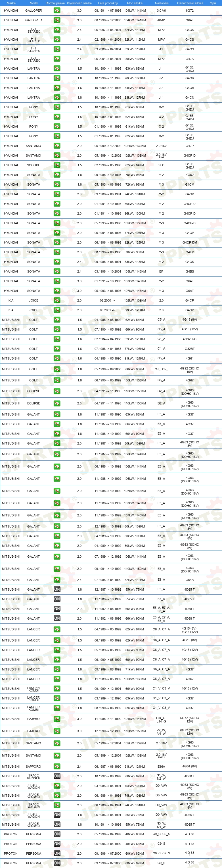Click the diesel ON icon in the Space Runner row
Image resolution: width=222 pixels, height=868 pixels.
pos(57,776)
